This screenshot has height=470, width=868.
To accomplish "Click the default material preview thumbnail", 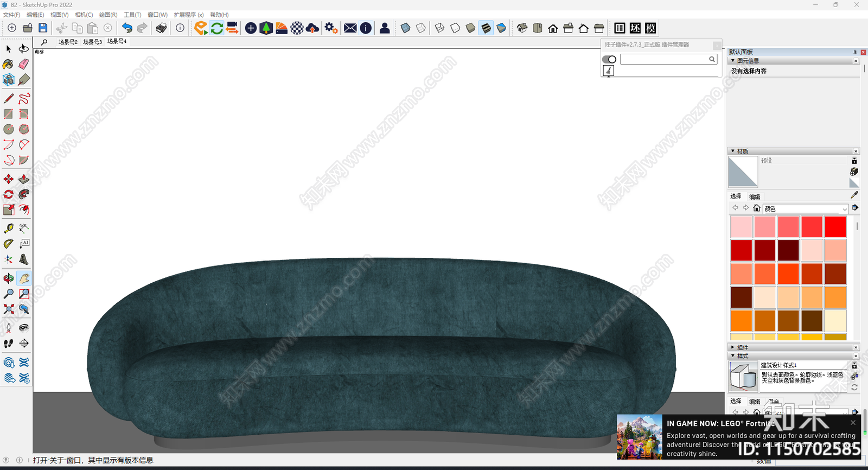I will [743, 172].
